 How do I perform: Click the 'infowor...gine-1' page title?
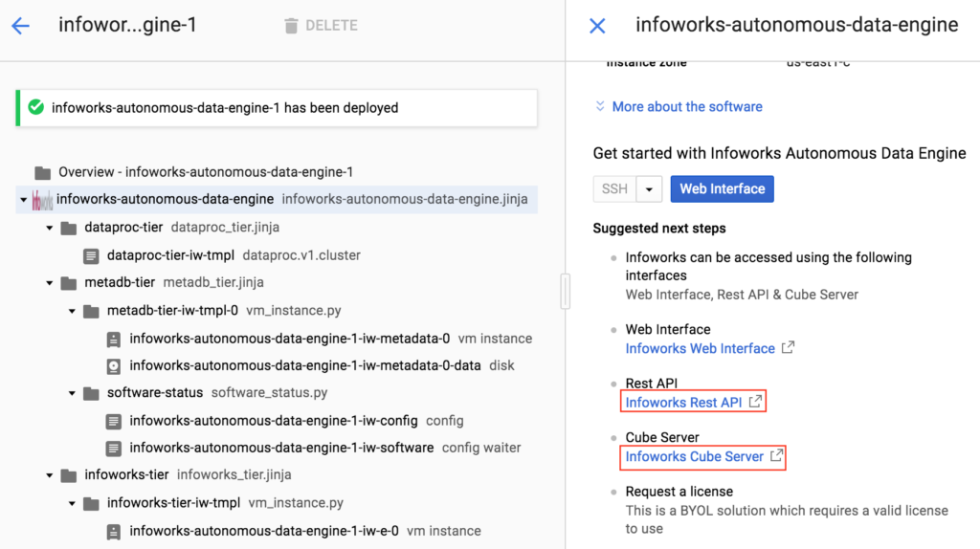[x=127, y=25]
